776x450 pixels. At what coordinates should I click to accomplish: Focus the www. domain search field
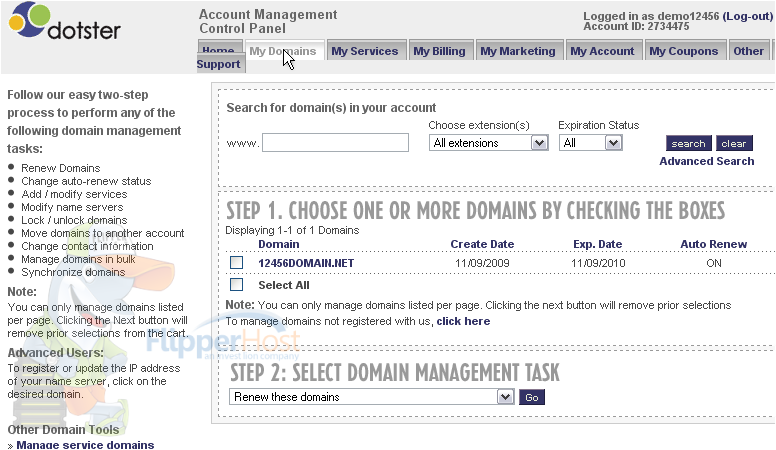pos(336,143)
